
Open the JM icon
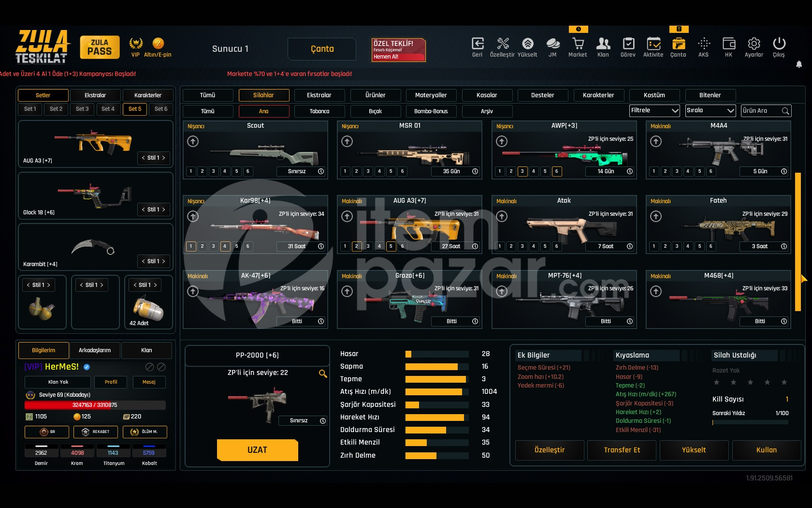(553, 44)
